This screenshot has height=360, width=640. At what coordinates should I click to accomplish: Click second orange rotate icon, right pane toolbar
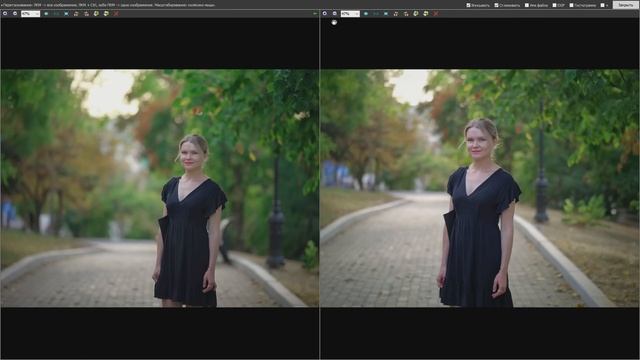(x=406, y=13)
